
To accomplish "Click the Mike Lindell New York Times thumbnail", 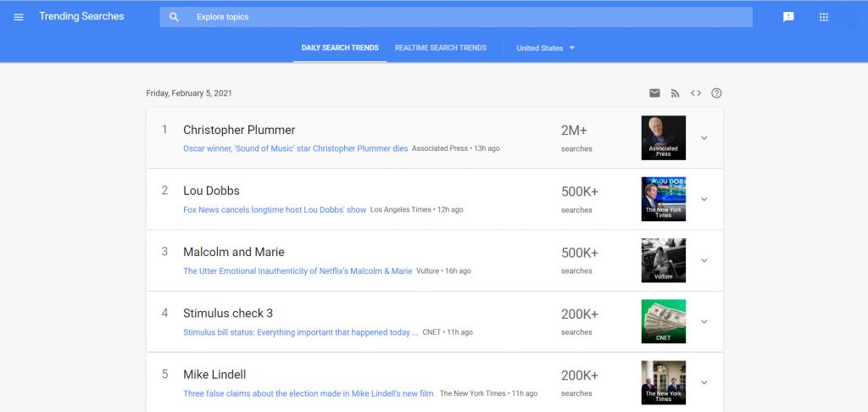I will click(x=663, y=382).
